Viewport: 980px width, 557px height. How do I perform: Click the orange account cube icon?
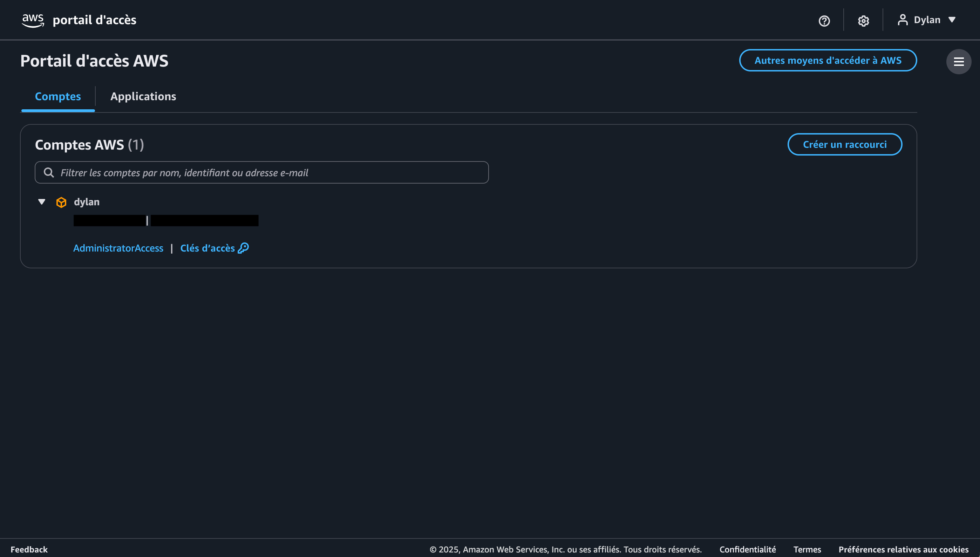click(x=61, y=202)
